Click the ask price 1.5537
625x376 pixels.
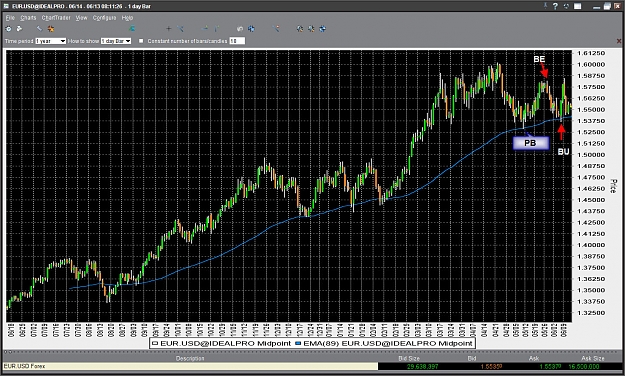[x=550, y=366]
